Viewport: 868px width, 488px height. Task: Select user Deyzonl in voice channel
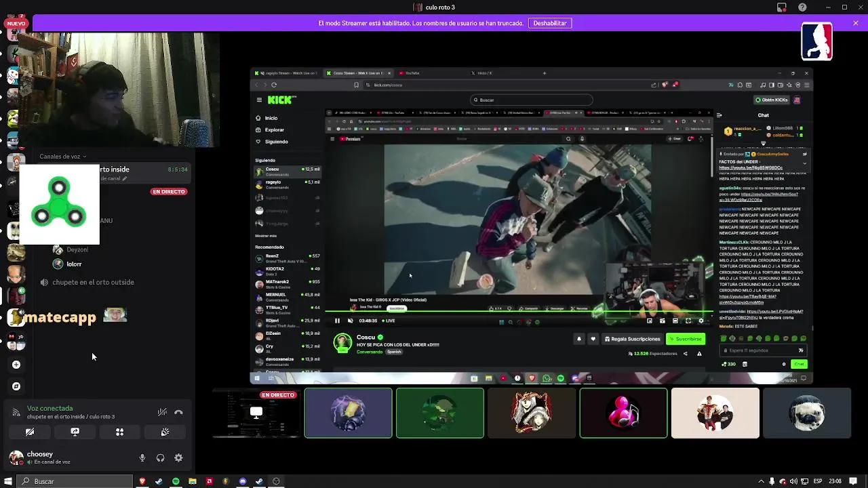(x=71, y=249)
